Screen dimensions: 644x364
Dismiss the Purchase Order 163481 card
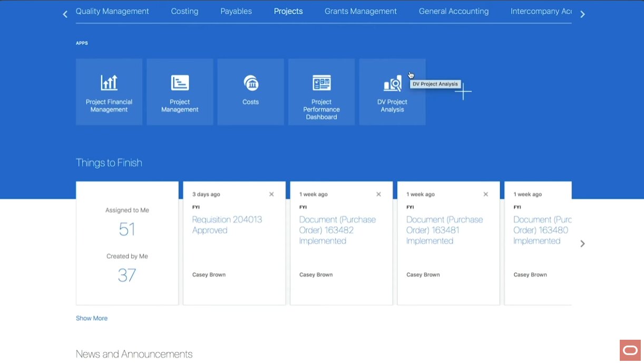coord(485,194)
